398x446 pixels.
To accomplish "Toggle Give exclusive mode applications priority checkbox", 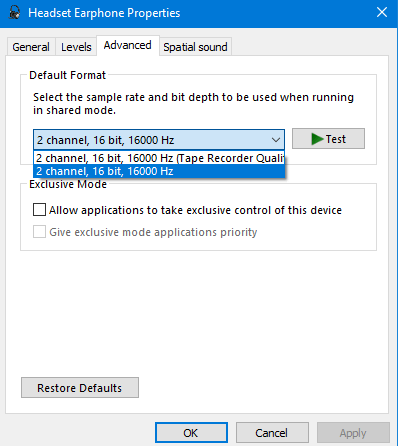I will [x=39, y=232].
